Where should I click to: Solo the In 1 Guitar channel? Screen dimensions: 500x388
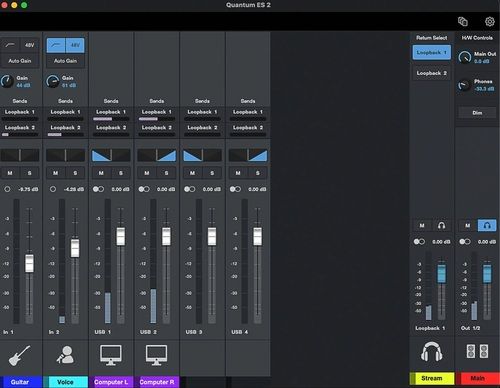30,173
